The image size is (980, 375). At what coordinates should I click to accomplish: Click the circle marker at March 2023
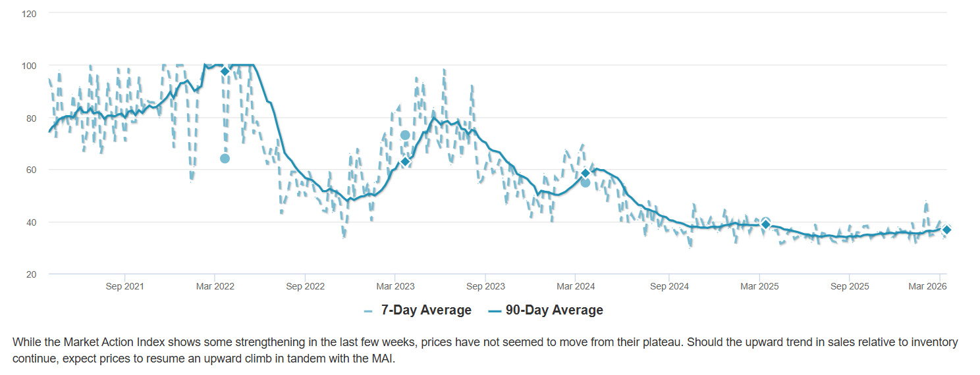coord(405,135)
